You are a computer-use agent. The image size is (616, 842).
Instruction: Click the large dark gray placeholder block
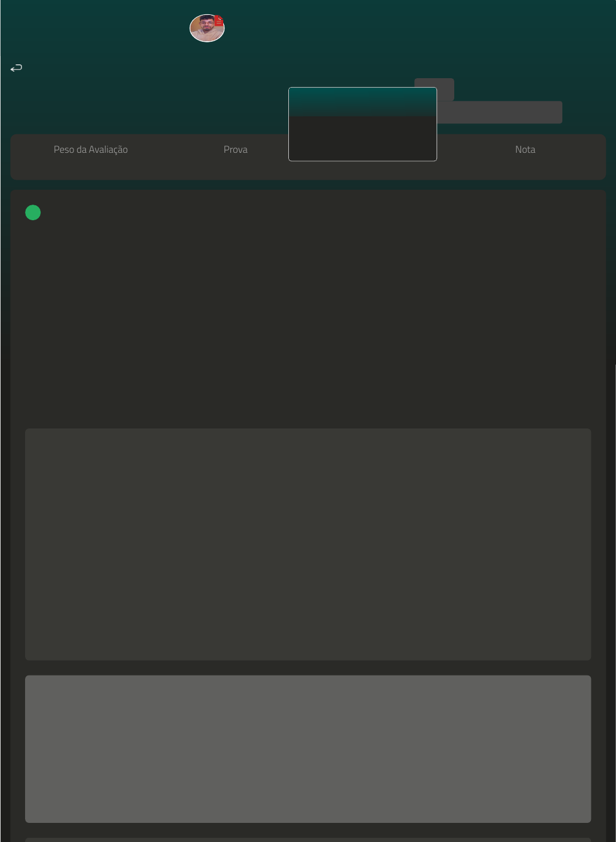pyautogui.click(x=308, y=544)
